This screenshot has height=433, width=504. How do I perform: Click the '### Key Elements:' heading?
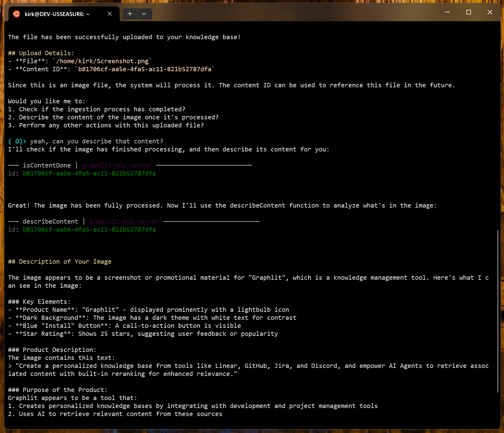click(39, 302)
